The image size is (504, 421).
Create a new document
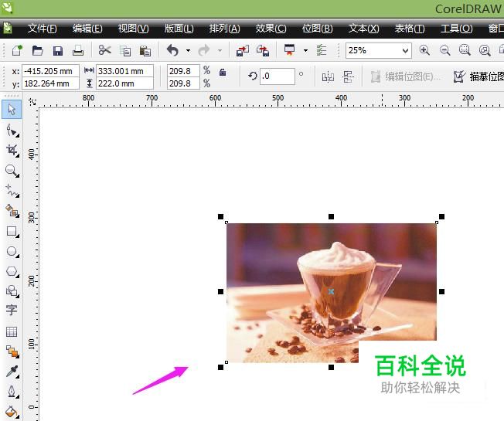click(x=17, y=50)
